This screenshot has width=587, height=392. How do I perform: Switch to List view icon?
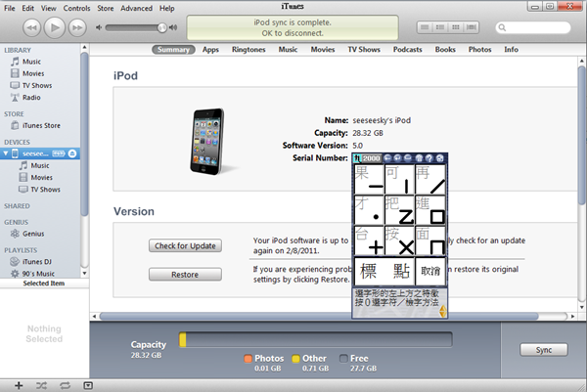[425, 27]
